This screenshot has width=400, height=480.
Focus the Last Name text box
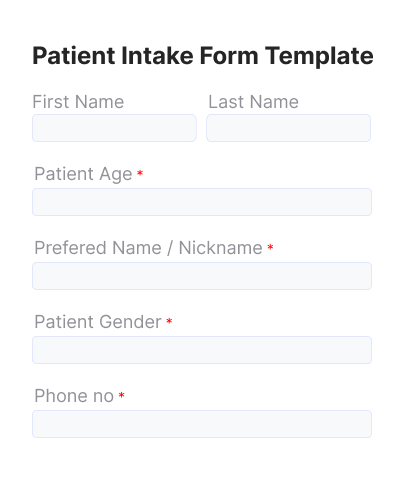[289, 128]
